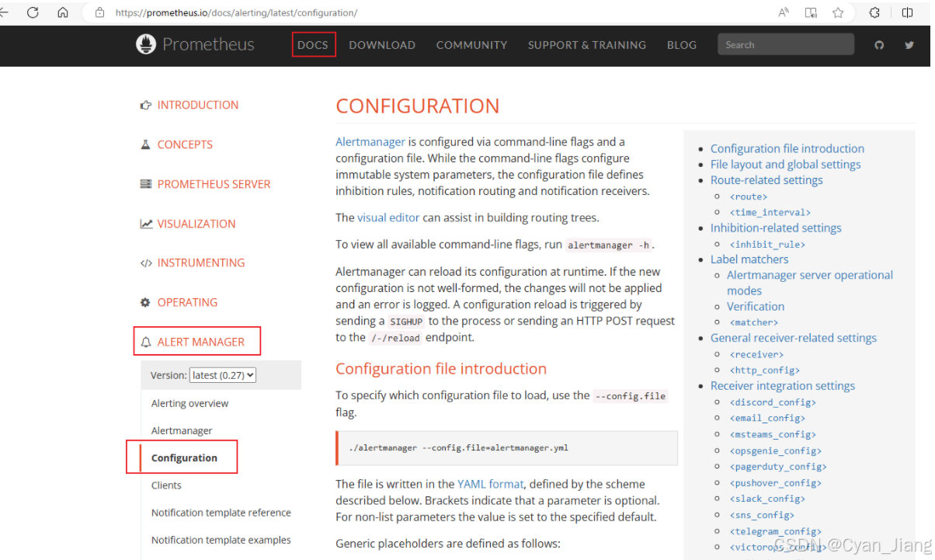Click the Prometheus brand name text
Screen dimensions: 935x560
tap(208, 44)
